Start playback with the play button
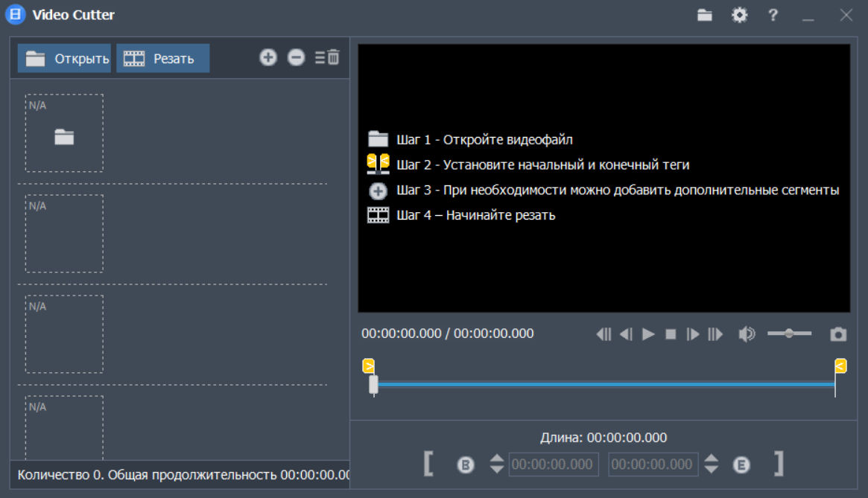 point(648,334)
